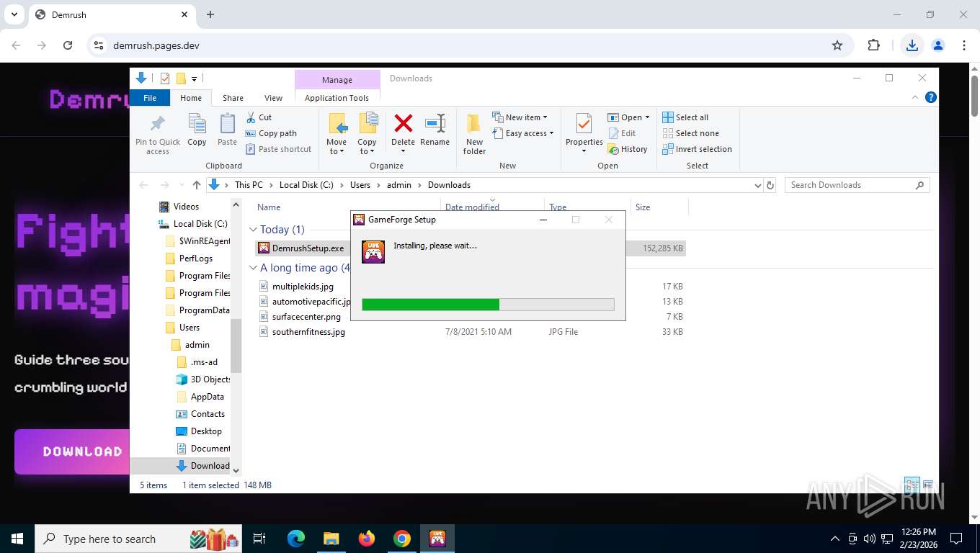Open the Copy to folder menu

point(367,134)
